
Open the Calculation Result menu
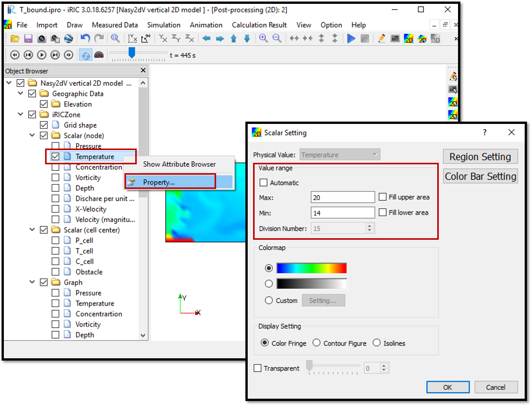(x=259, y=25)
